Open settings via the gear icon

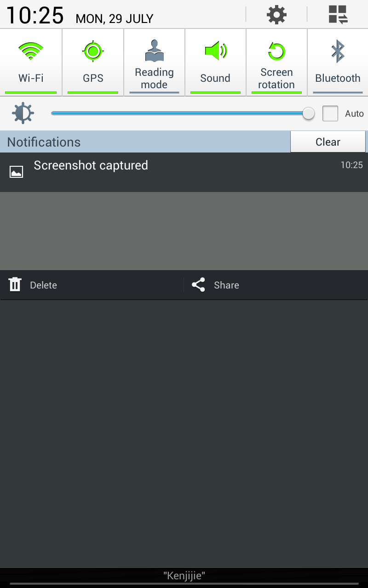tap(276, 15)
